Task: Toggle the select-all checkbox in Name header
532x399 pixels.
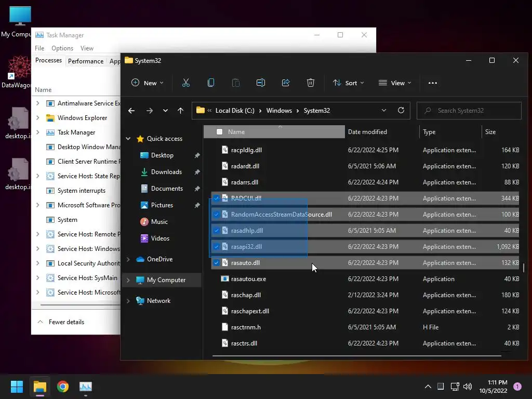Action: point(220,131)
